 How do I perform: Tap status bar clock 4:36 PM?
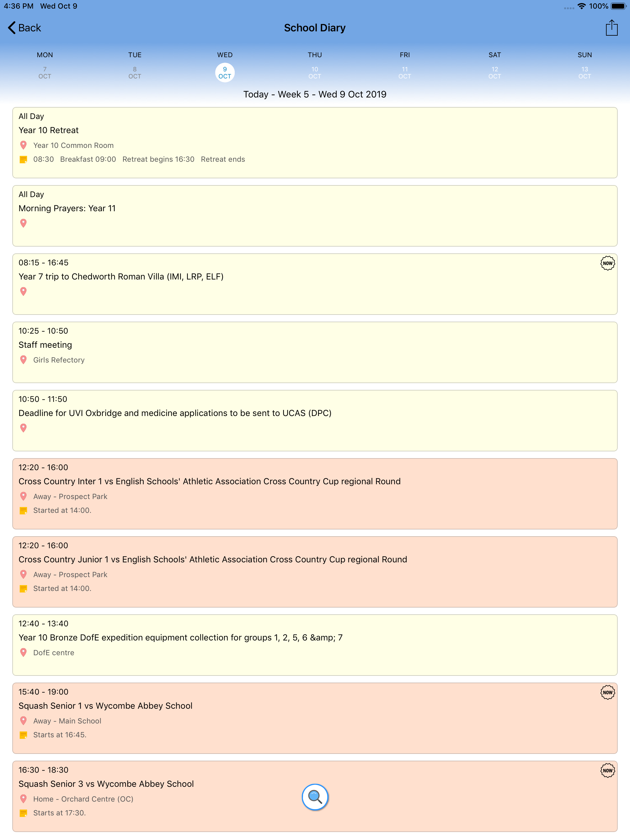point(19,6)
